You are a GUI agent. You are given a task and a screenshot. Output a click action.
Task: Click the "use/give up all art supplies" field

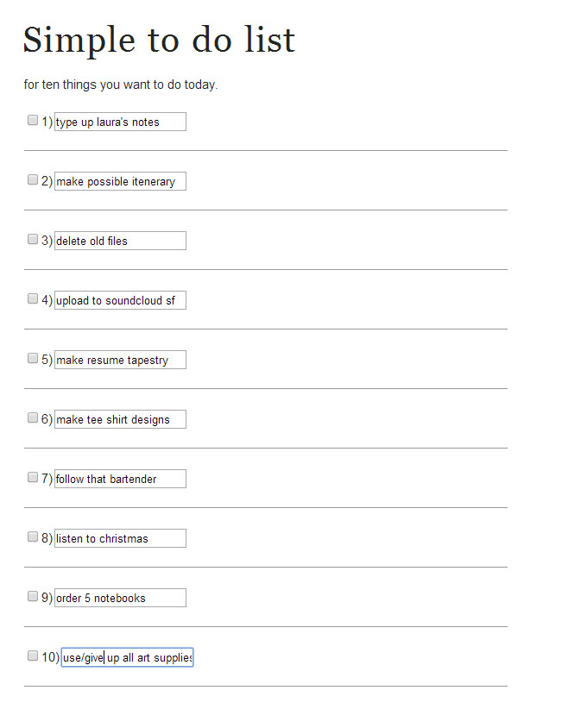tap(127, 657)
